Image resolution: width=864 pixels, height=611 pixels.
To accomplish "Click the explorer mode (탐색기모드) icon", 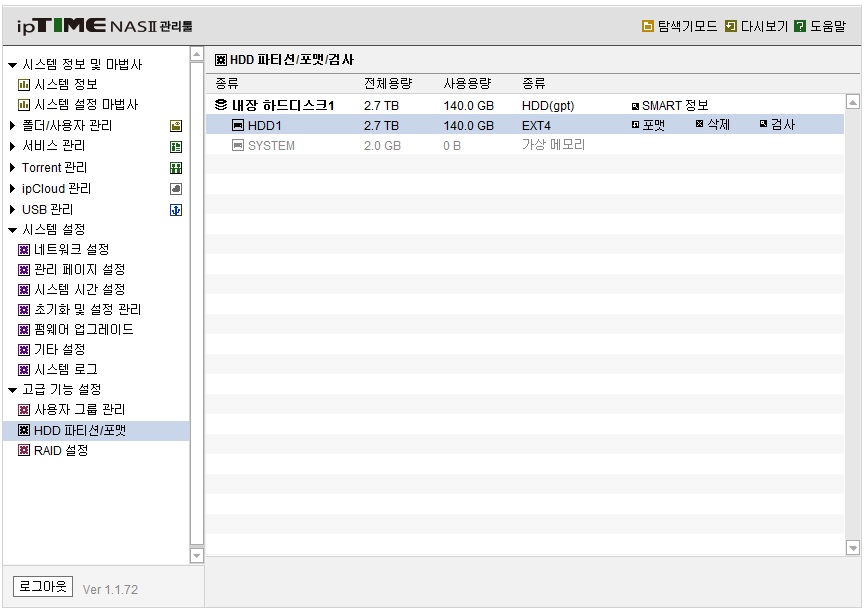I will tap(647, 26).
